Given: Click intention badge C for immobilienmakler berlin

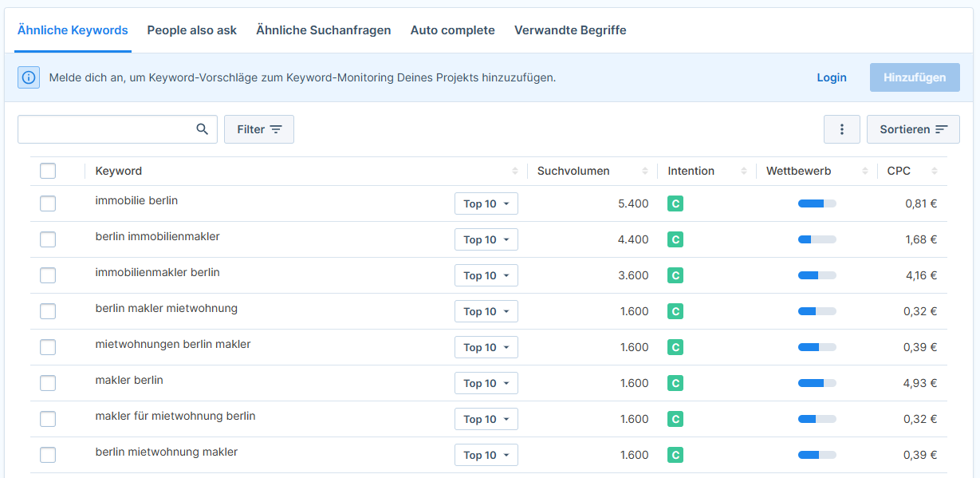Looking at the screenshot, I should 675,275.
